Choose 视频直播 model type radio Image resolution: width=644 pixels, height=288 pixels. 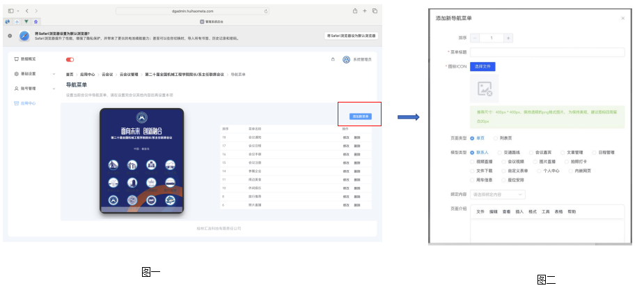pyautogui.click(x=472, y=162)
